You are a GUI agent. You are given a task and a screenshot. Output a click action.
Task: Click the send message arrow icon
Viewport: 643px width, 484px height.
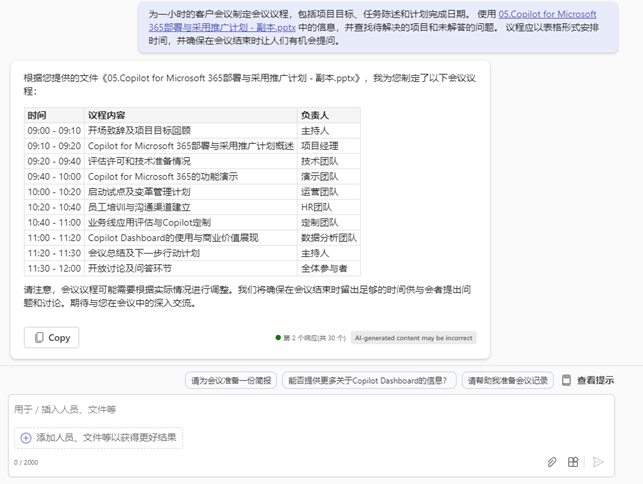click(598, 462)
